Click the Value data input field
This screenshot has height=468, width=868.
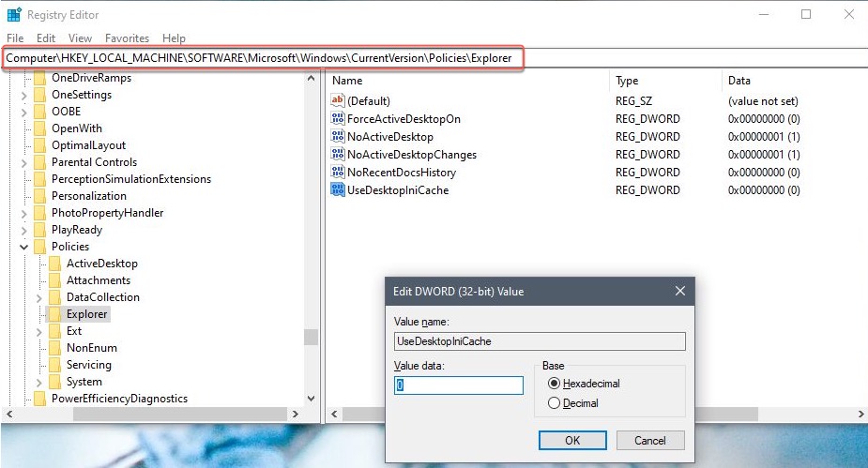pyautogui.click(x=458, y=385)
